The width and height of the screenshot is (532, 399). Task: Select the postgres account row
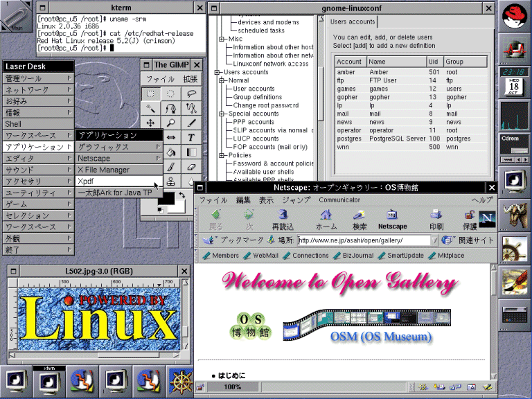tap(411, 139)
